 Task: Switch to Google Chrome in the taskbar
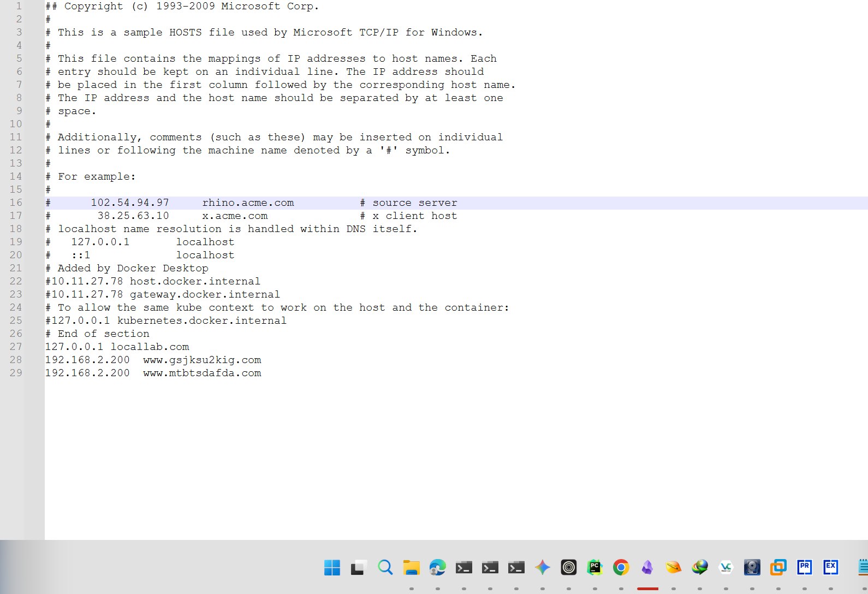coord(621,568)
